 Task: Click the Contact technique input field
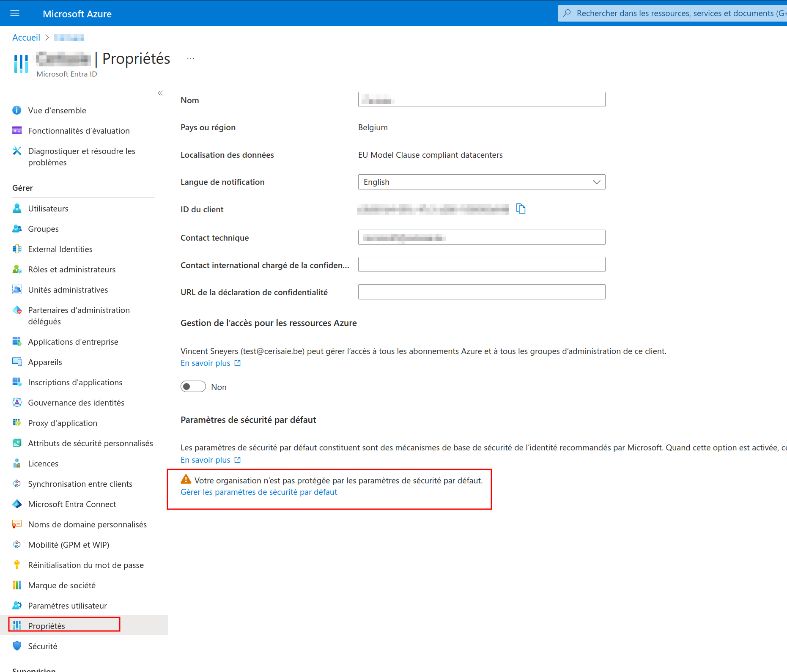[x=481, y=237]
